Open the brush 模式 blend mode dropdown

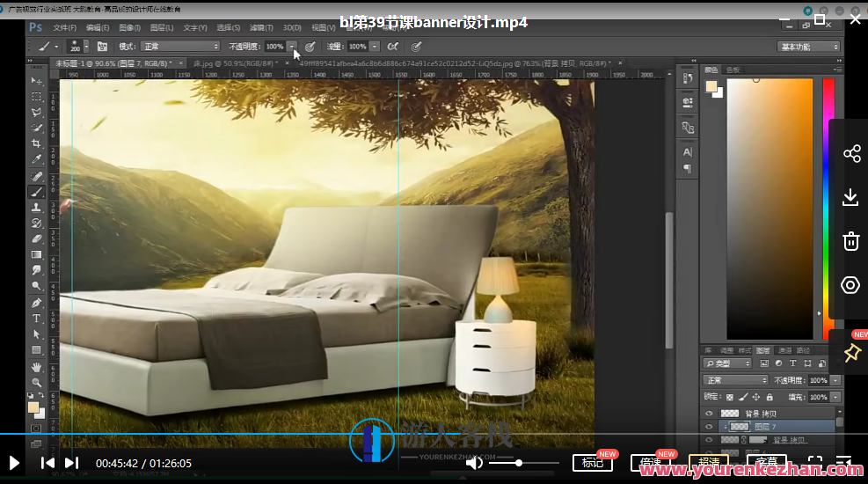(x=180, y=46)
